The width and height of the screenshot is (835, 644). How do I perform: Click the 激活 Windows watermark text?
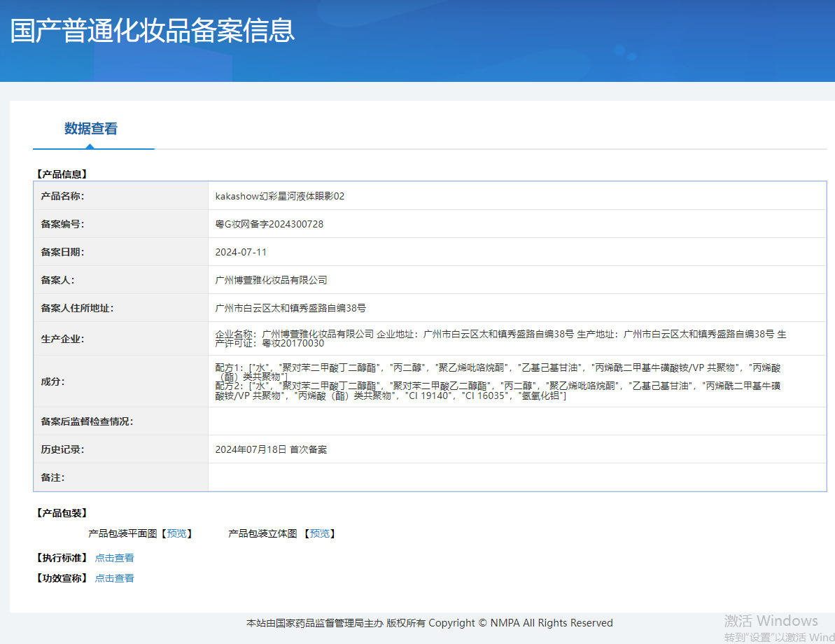tap(771, 621)
